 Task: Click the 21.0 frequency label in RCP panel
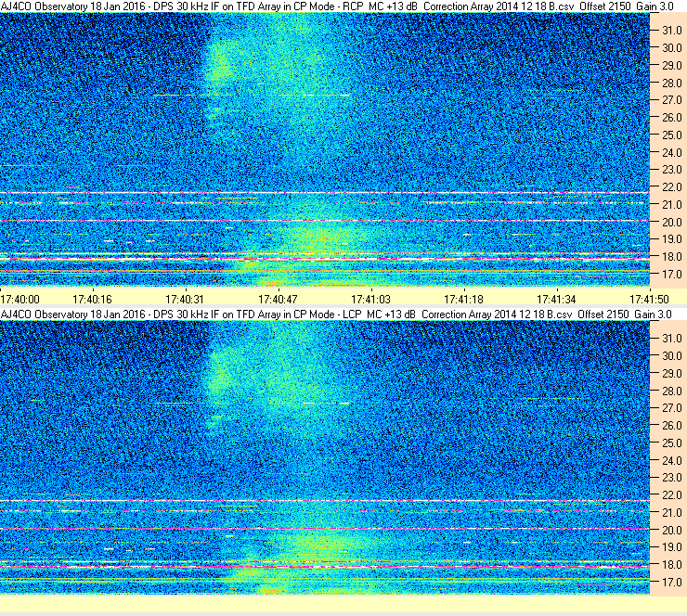pyautogui.click(x=671, y=204)
